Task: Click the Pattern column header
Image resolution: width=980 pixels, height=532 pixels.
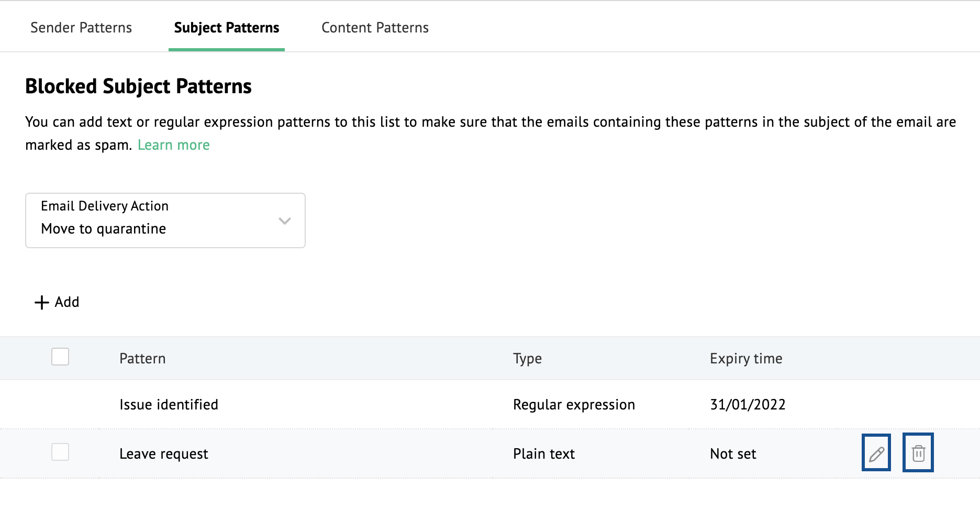Action: point(142,358)
